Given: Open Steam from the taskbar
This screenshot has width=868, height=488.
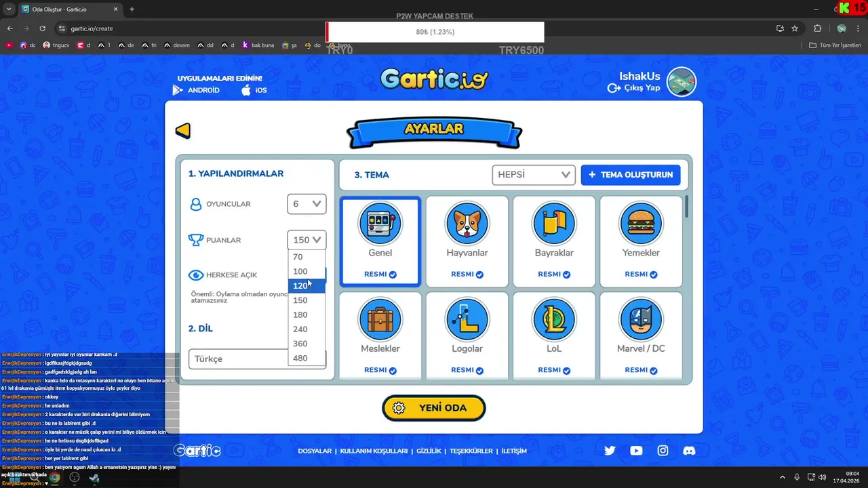Looking at the screenshot, I should [94, 477].
